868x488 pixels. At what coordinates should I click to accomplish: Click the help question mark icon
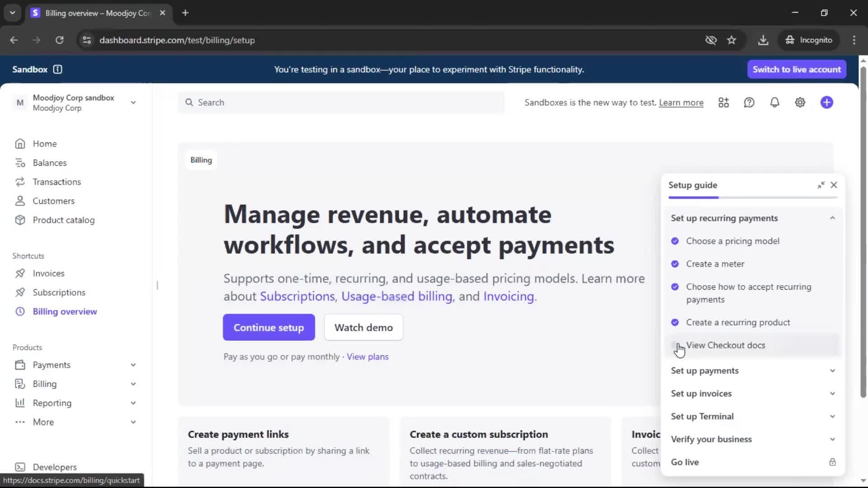pos(749,103)
